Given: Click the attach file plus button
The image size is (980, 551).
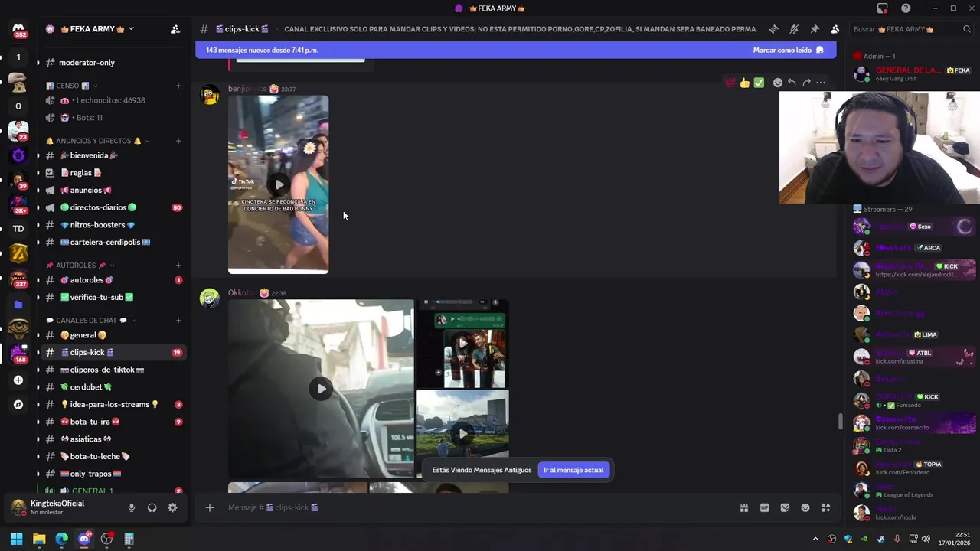Looking at the screenshot, I should click(209, 507).
